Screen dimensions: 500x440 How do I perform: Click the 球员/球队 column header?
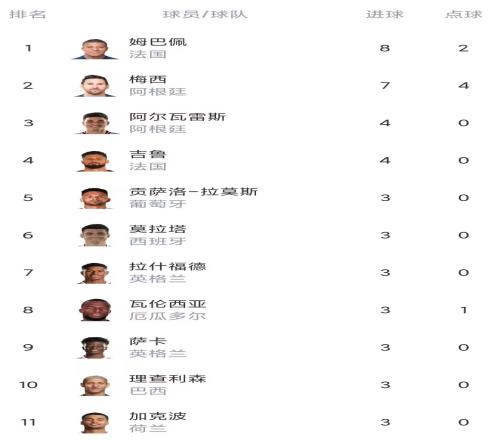(x=205, y=14)
